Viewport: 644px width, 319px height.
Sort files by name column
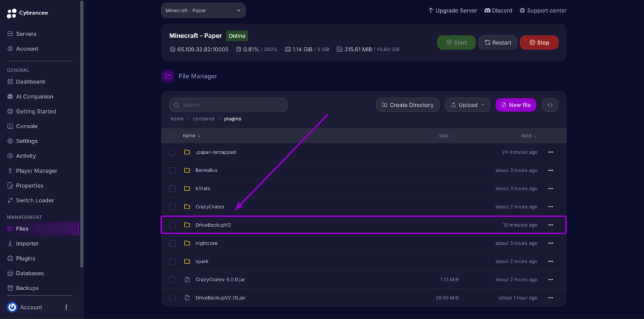(191, 136)
